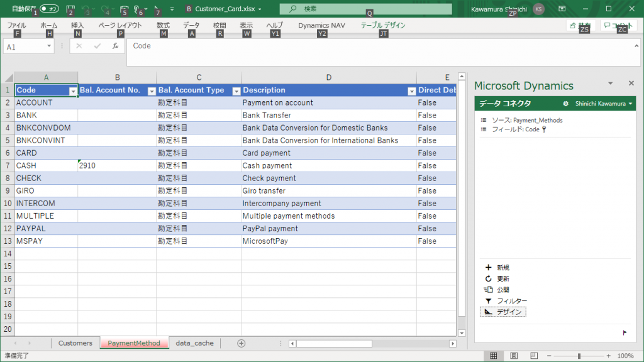The width and height of the screenshot is (644, 362).
Task: Click the refresh (更新) icon in Dynamics pane
Action: click(488, 278)
